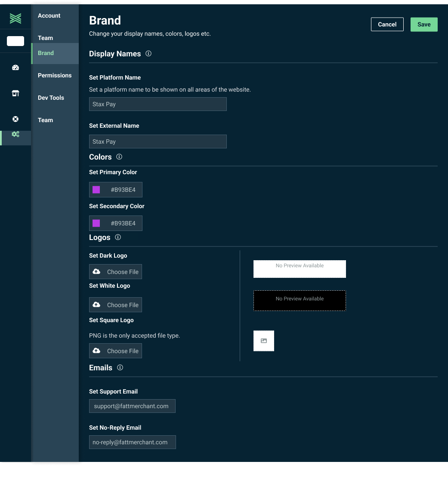Screen dimensions: 448x483
Task: Click 'Set External Name' label
Action: click(x=114, y=126)
